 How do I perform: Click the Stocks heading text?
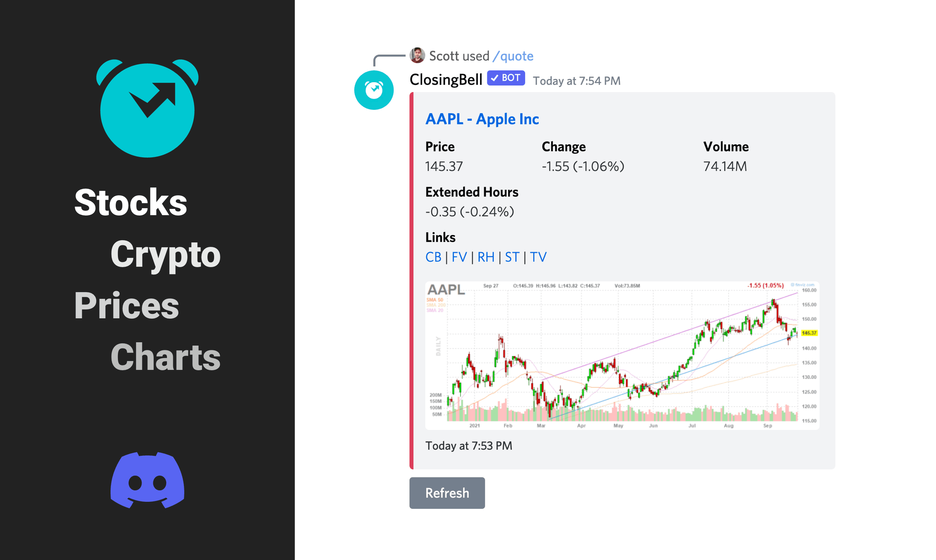(x=130, y=203)
